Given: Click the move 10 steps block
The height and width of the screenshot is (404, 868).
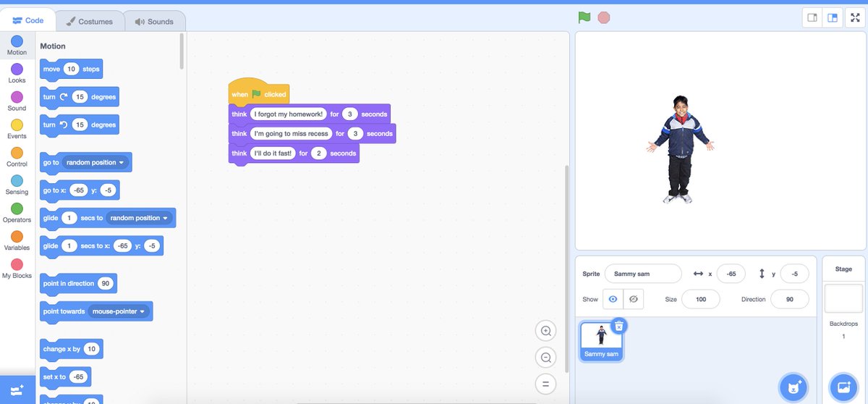Looking at the screenshot, I should [x=72, y=70].
